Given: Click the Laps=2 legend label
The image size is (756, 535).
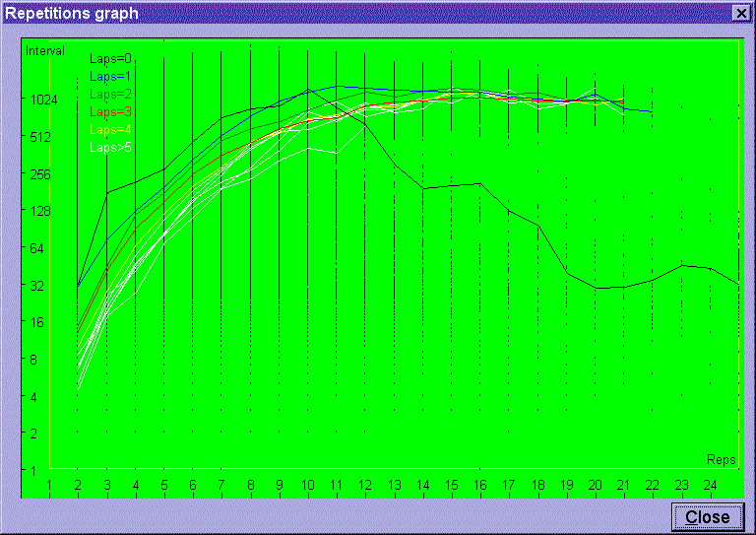Looking at the screenshot, I should coord(110,94).
